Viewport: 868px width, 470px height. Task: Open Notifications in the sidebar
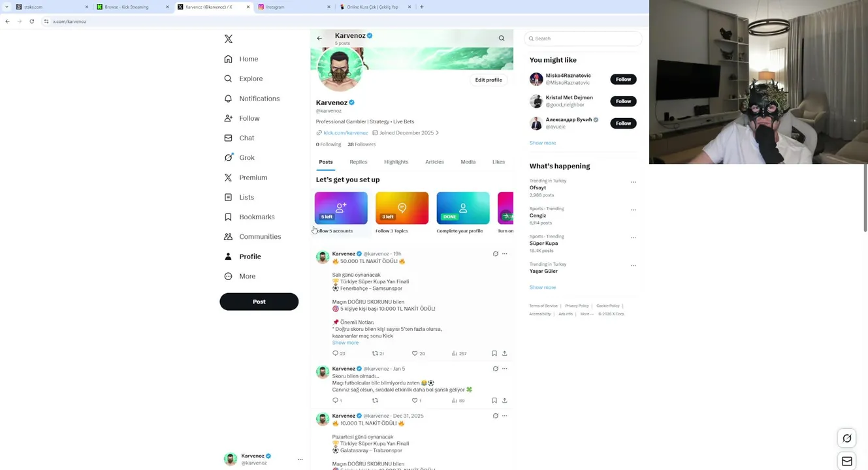[251, 99]
